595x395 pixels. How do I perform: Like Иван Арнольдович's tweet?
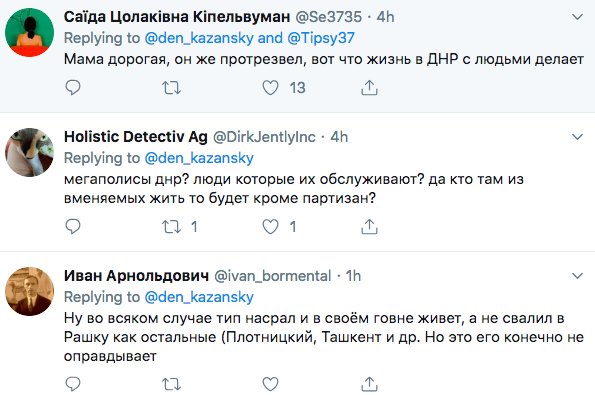(x=270, y=384)
